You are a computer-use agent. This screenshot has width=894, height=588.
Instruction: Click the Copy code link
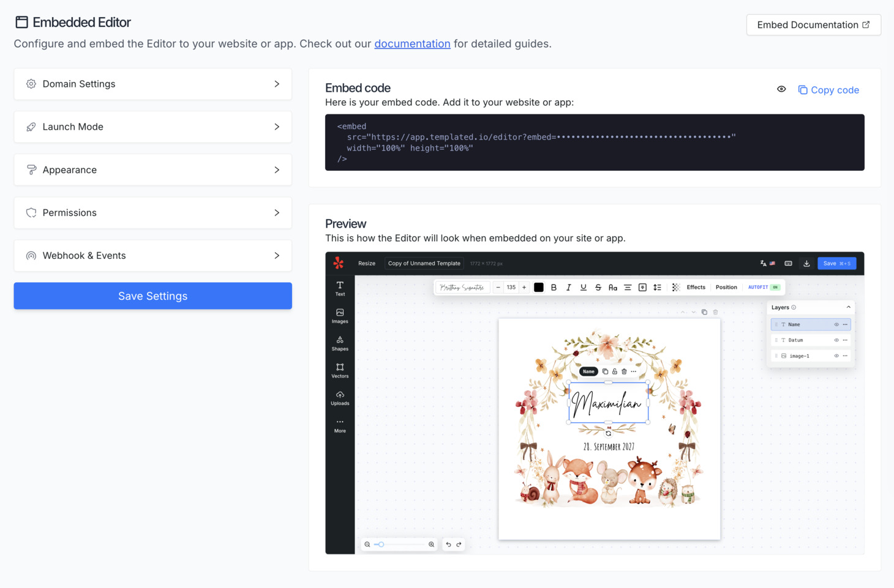[828, 89]
